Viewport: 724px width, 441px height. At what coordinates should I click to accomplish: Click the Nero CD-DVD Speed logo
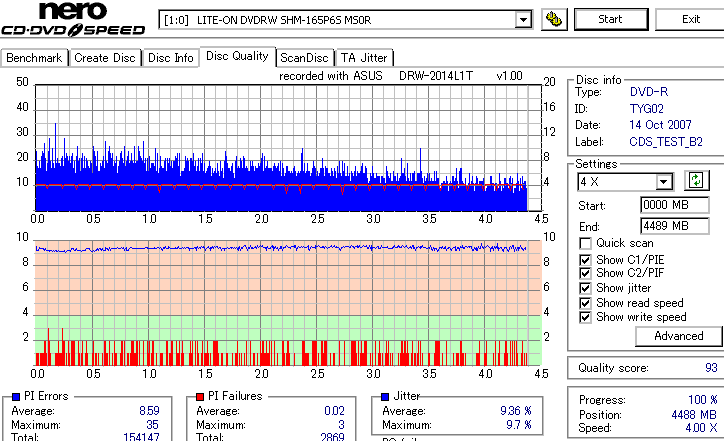pyautogui.click(x=73, y=19)
